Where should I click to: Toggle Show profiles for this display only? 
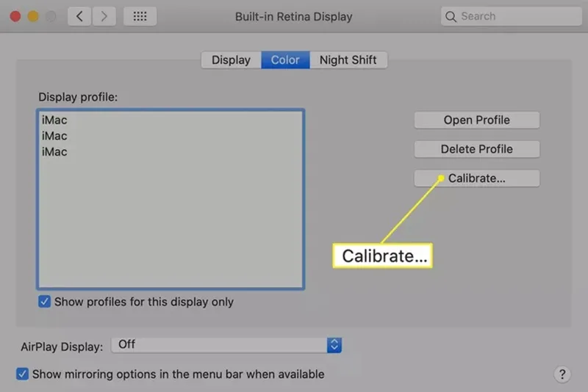tap(44, 302)
